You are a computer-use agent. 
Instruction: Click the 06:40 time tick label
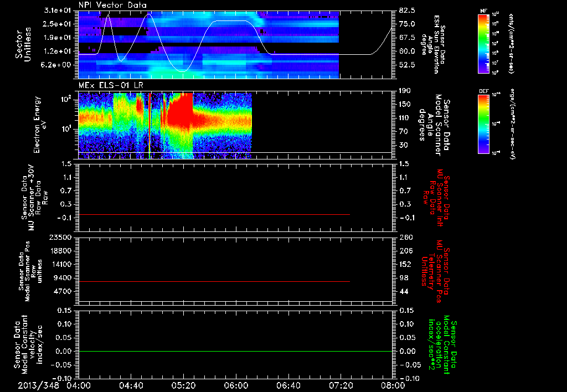288,385
